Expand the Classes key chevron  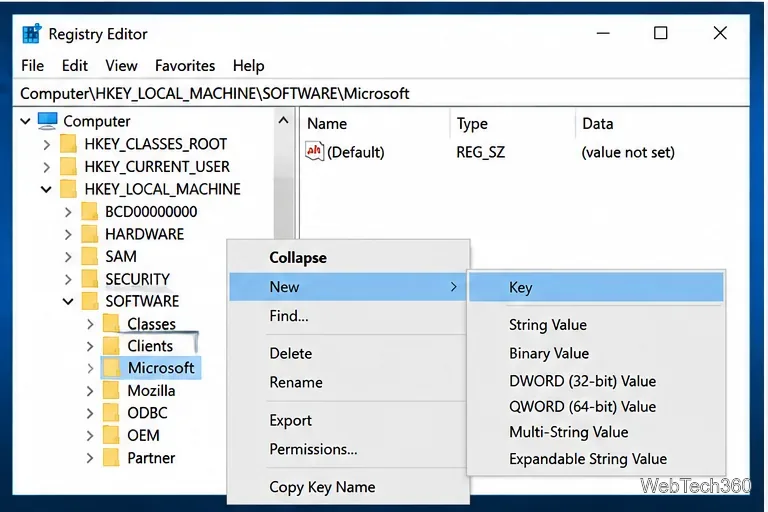90,324
